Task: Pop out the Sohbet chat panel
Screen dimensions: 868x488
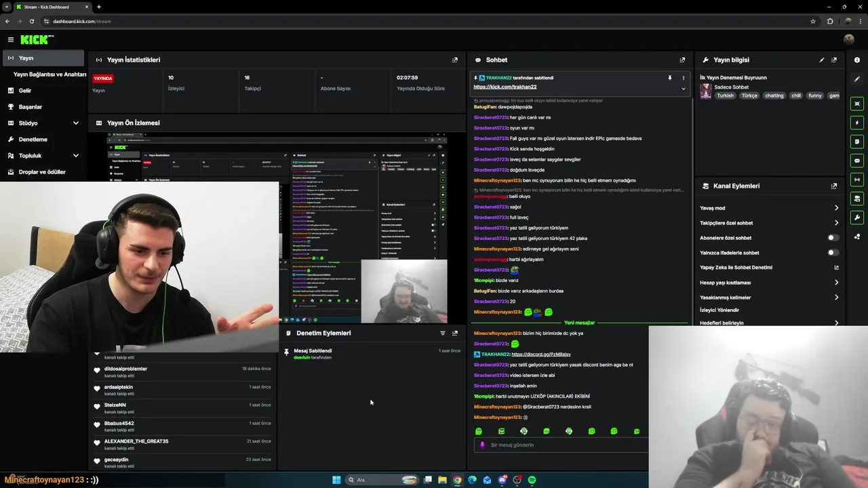Action: pos(682,60)
